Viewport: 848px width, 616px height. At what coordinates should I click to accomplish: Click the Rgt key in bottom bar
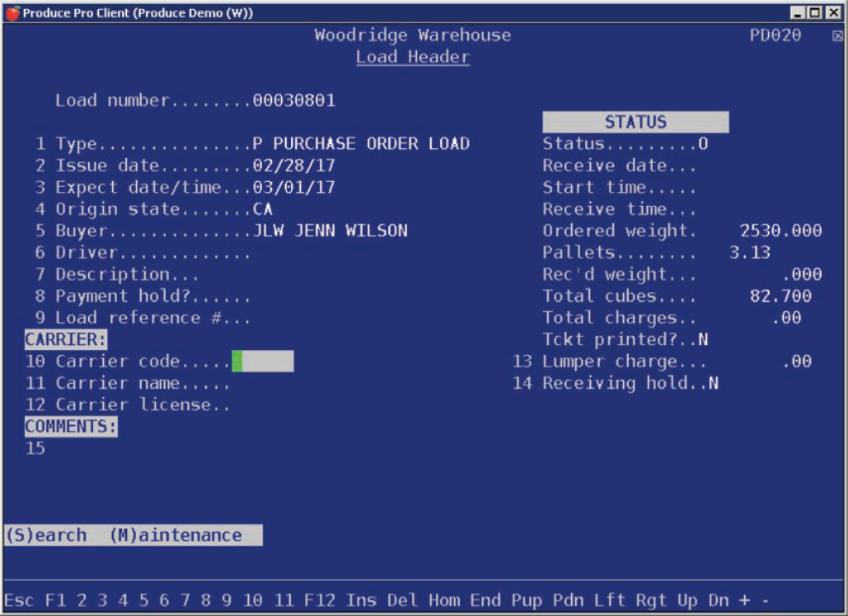pyautogui.click(x=650, y=600)
